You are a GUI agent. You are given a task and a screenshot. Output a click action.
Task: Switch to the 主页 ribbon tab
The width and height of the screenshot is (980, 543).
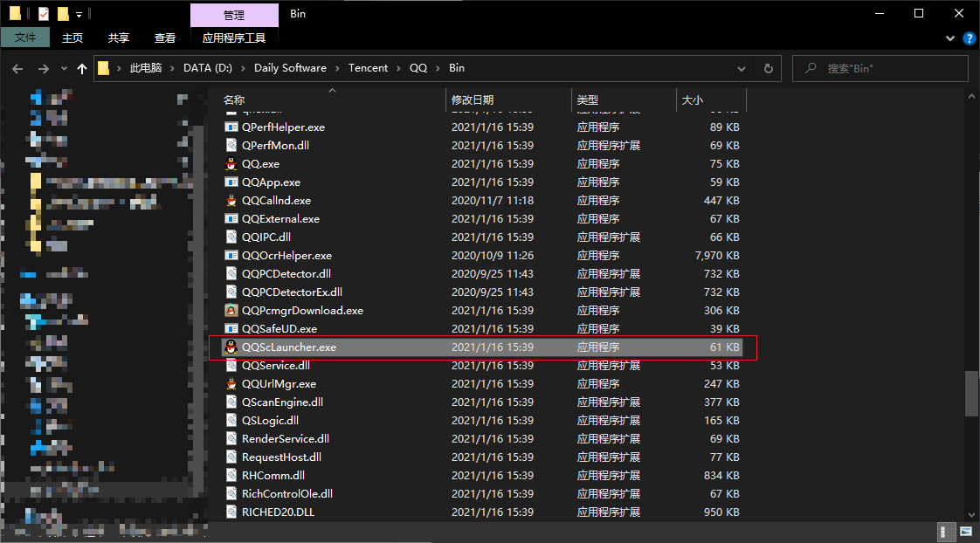tap(72, 38)
